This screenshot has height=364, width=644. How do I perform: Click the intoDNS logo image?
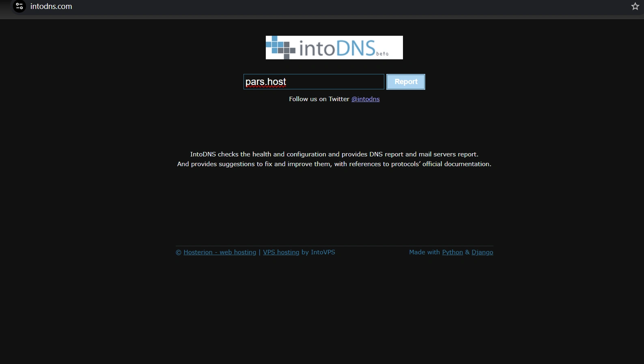[334, 48]
